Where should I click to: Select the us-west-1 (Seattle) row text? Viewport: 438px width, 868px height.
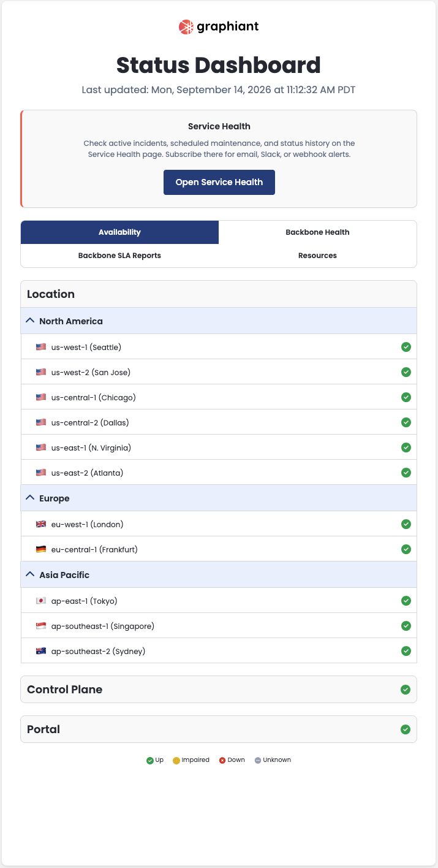(86, 347)
